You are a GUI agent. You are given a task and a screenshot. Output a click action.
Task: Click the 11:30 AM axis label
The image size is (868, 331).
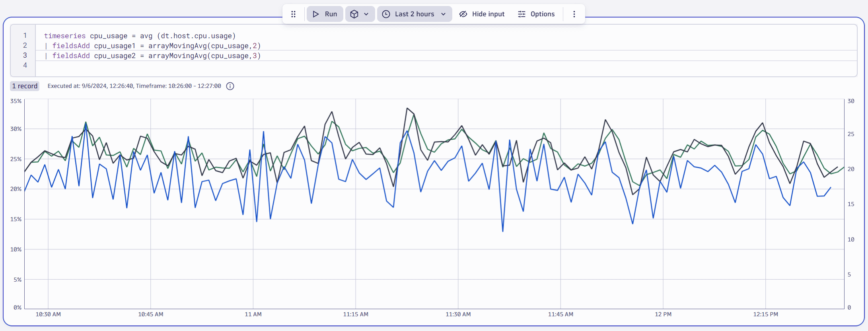(x=458, y=314)
